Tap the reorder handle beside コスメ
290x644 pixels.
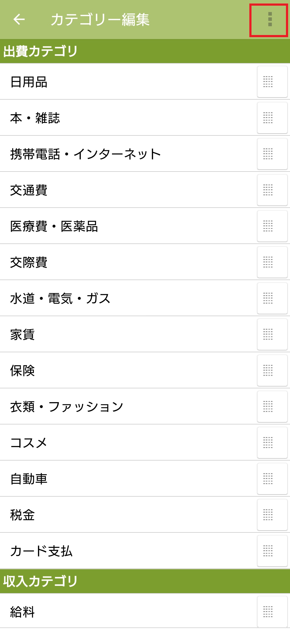[x=272, y=443]
